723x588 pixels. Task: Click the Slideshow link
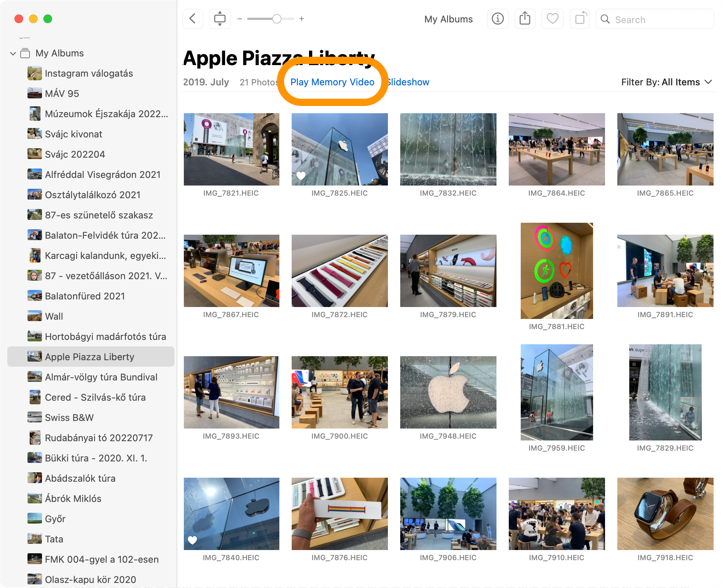pos(408,82)
